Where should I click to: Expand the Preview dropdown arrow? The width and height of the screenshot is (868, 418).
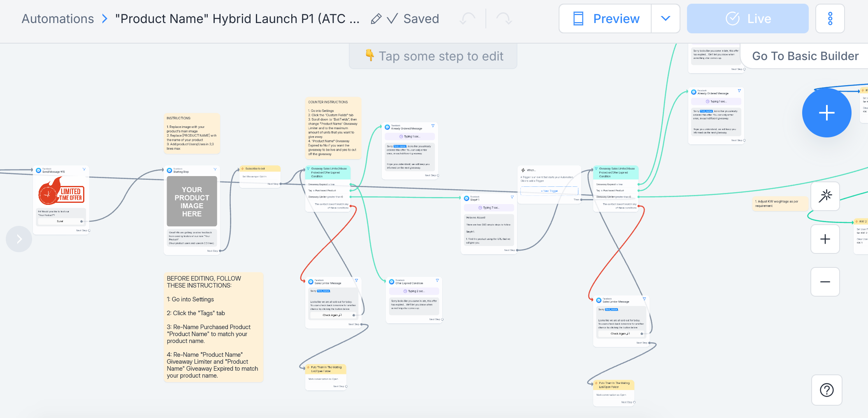click(665, 19)
